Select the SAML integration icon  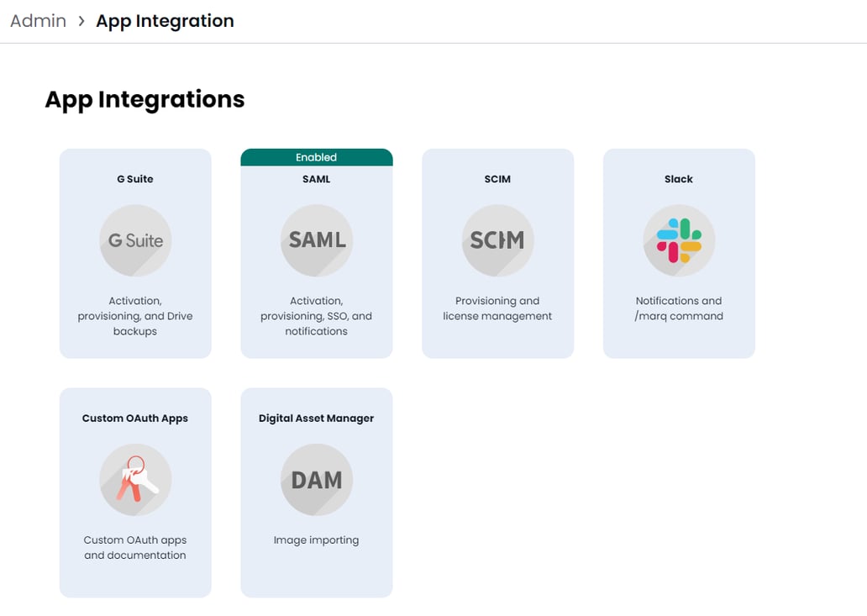[317, 240]
